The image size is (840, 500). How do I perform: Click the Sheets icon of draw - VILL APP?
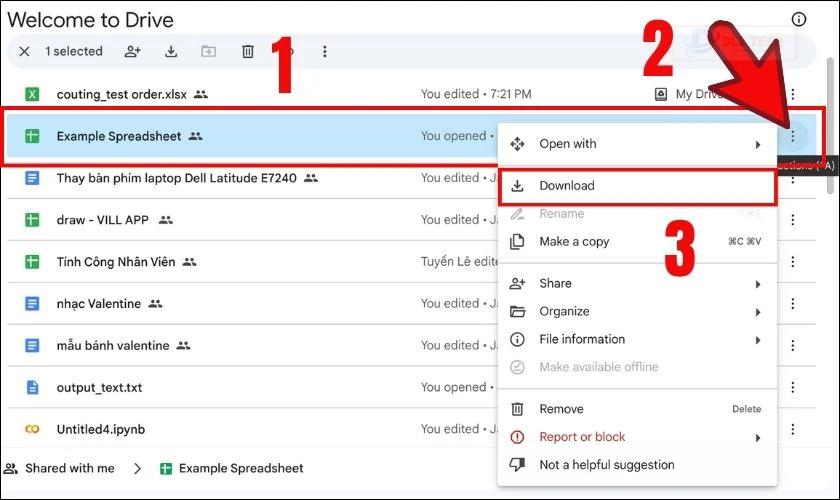pos(32,220)
